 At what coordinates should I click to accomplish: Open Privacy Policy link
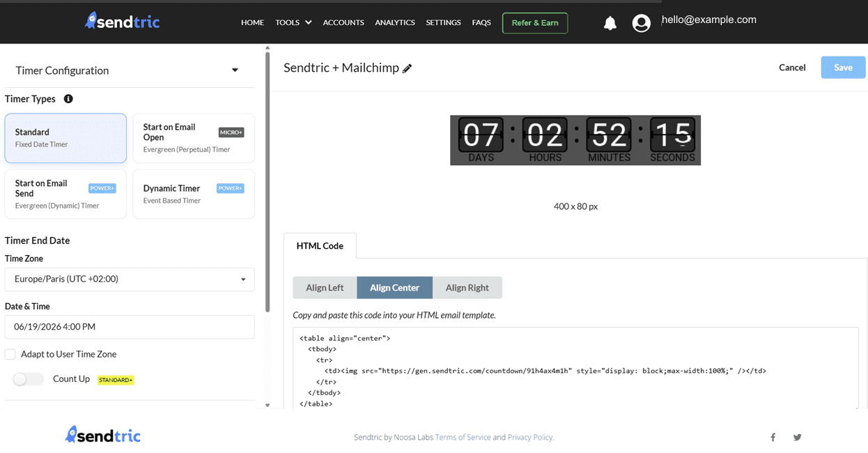(530, 437)
